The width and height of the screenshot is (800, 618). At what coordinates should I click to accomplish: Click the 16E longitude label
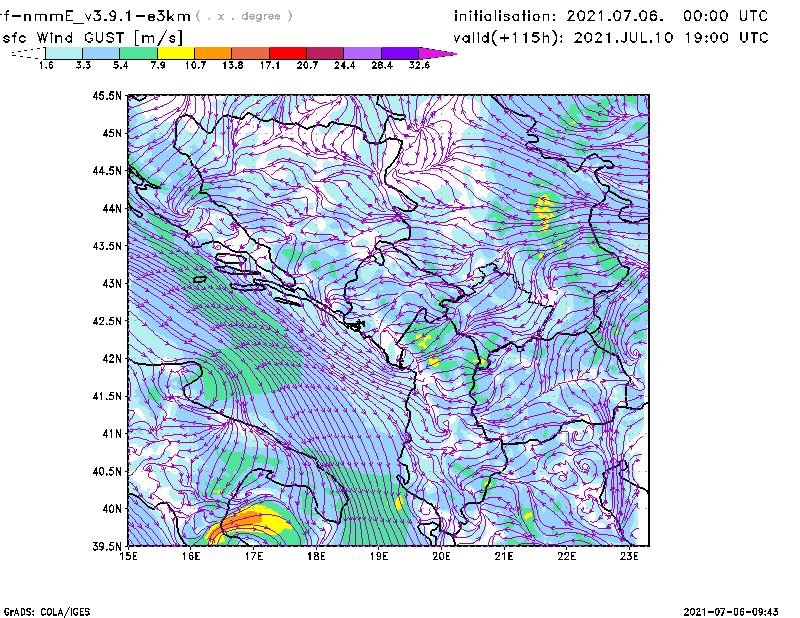(x=191, y=556)
